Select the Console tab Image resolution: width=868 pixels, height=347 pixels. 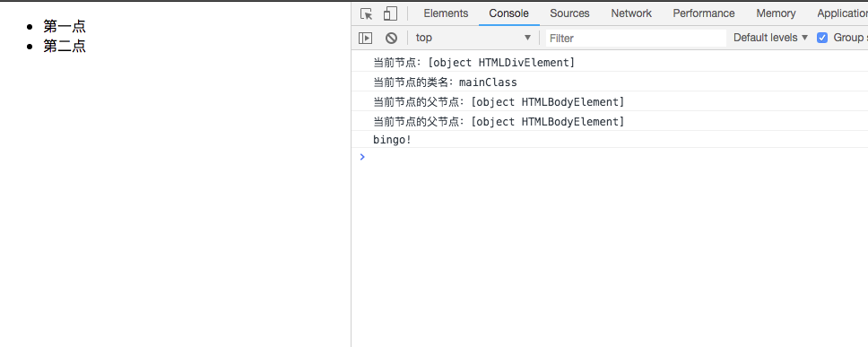(508, 13)
